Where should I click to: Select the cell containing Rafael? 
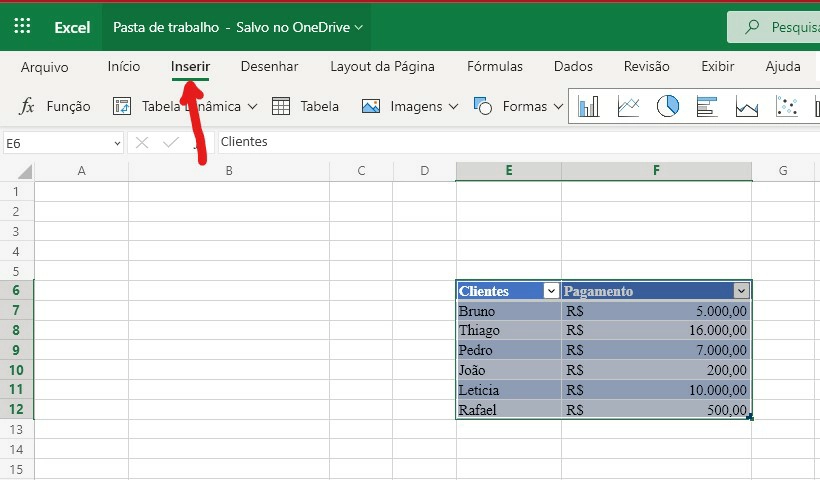[x=509, y=409]
